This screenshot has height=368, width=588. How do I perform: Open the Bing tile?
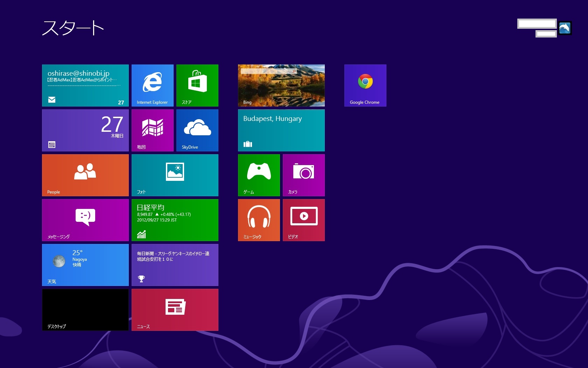pos(281,86)
